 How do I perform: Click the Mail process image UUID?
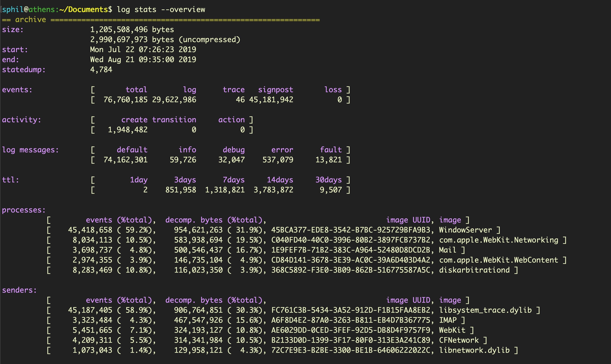(351, 250)
